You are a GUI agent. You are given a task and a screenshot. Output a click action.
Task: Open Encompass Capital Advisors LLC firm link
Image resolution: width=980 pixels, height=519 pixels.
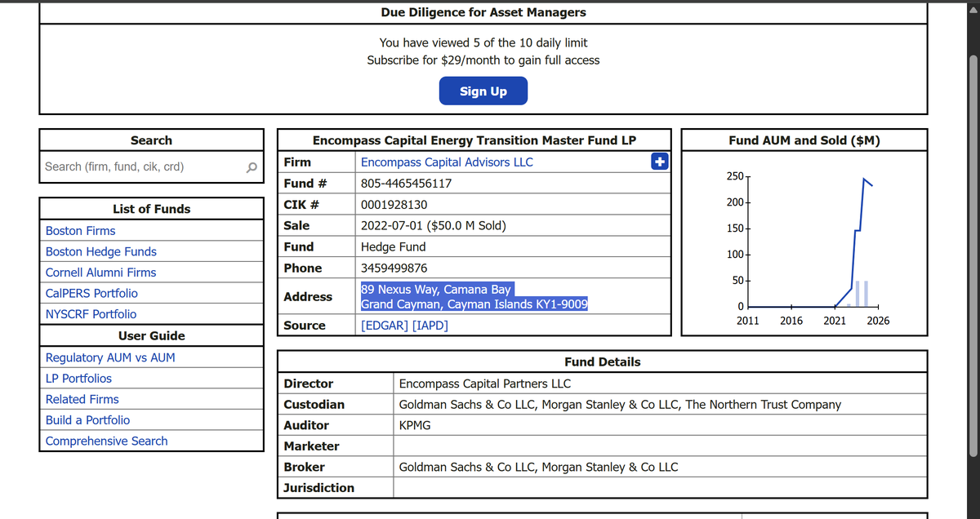(447, 162)
